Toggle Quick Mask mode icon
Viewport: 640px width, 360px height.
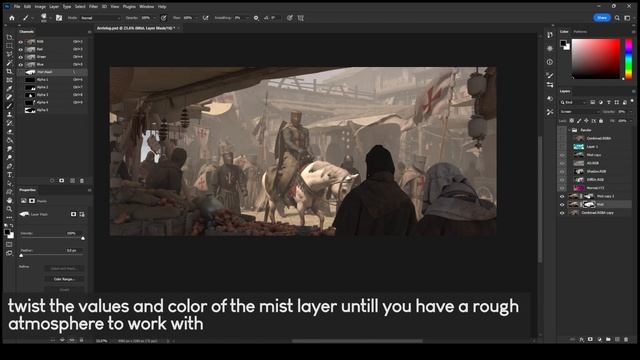point(9,244)
